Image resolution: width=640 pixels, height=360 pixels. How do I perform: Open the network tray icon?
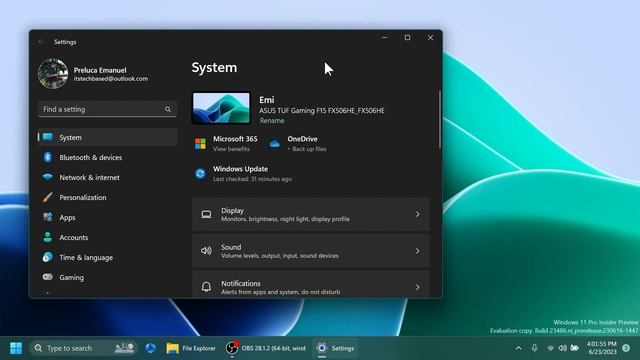(x=550, y=348)
